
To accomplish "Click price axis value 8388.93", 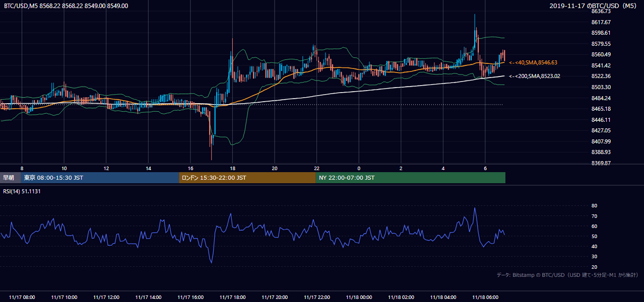I will 601,152.
